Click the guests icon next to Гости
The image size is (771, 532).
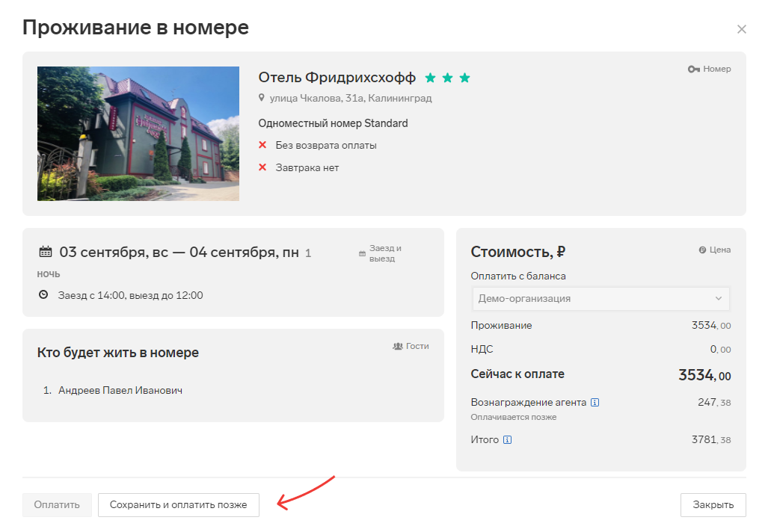tap(398, 346)
